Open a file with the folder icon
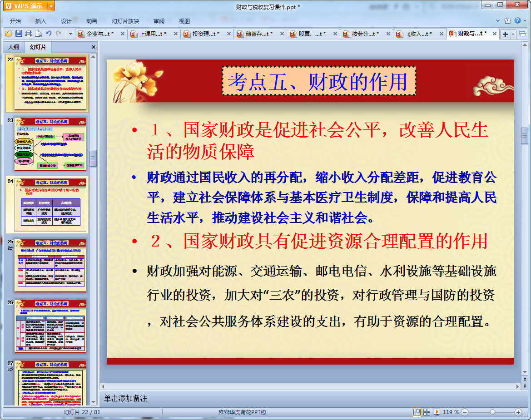The image size is (531, 420). click(x=9, y=34)
